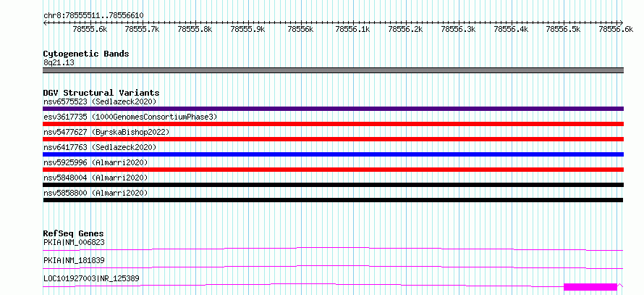
Task: Click the 78555.9k ruler tick label
Action: [248, 29]
